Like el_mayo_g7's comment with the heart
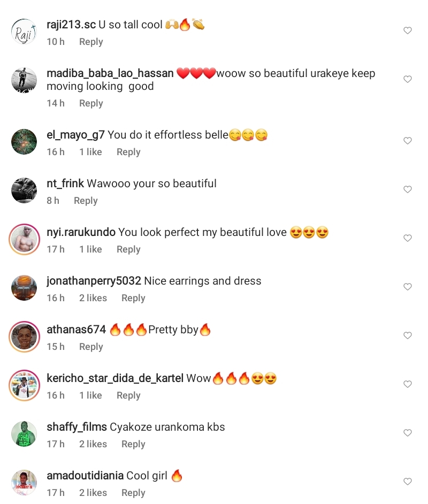 pos(408,141)
